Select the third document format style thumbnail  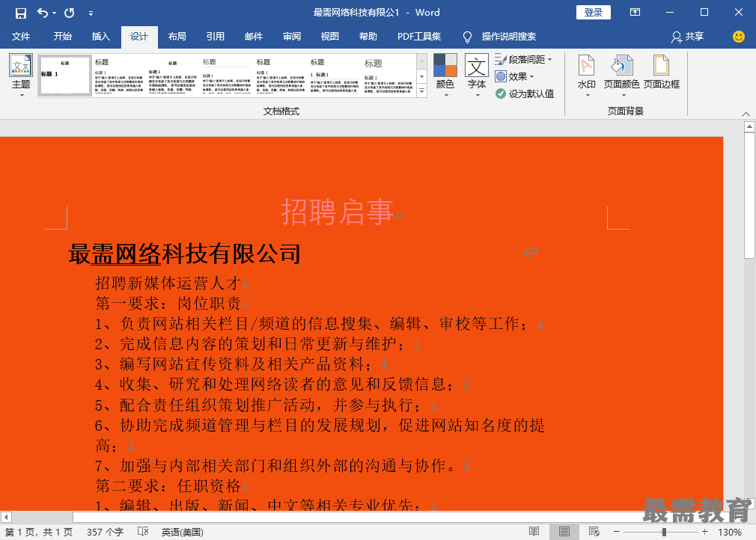coord(173,76)
